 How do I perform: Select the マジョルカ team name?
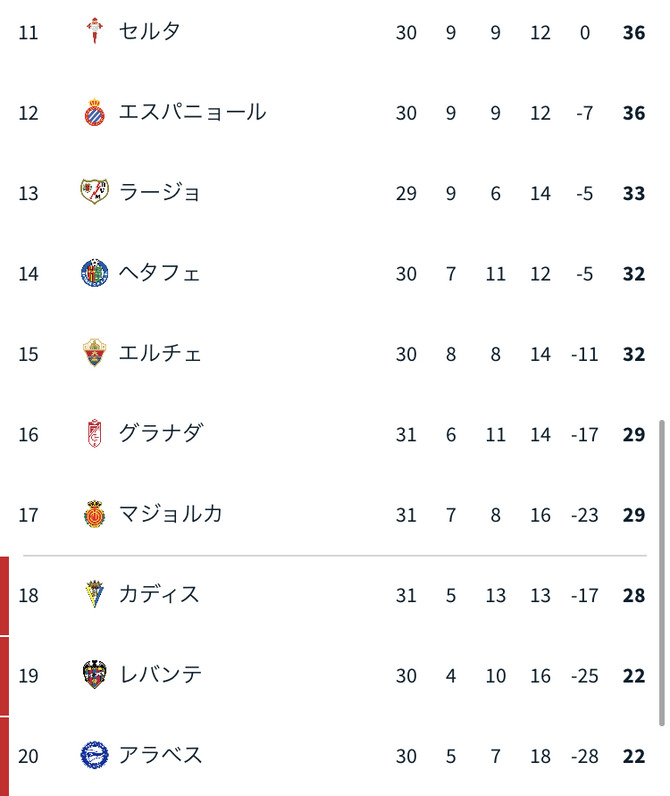171,514
